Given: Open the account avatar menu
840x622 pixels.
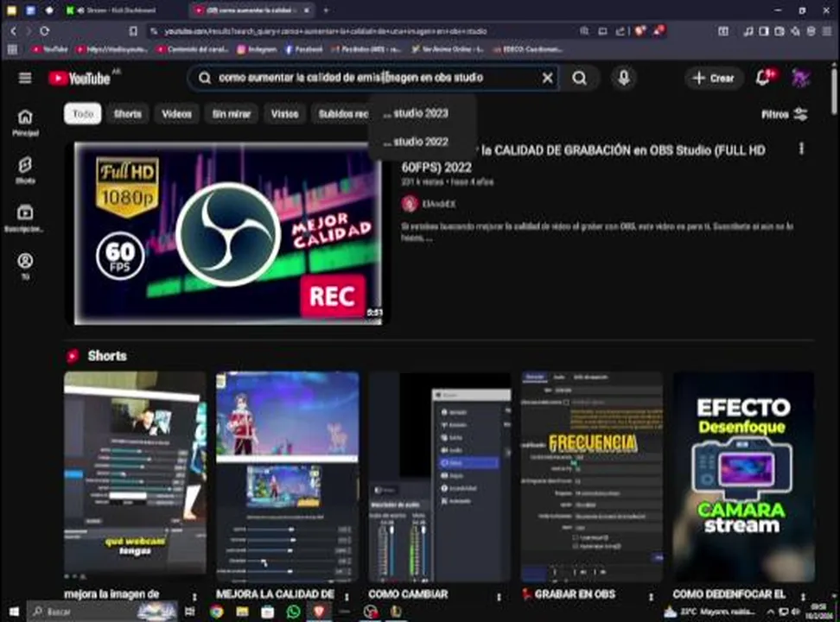Looking at the screenshot, I should [x=801, y=79].
